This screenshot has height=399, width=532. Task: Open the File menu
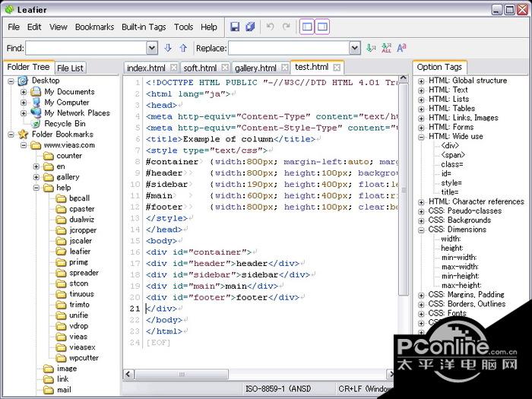coord(14,27)
